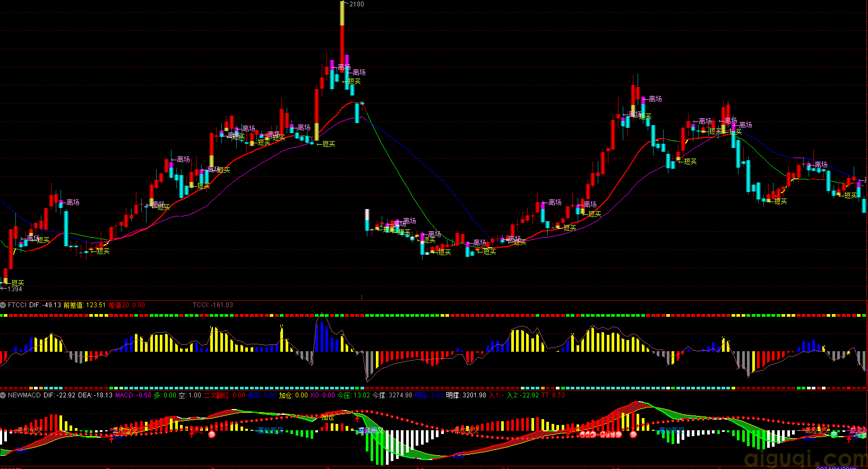Click the 今撑: 3274.98 readout

tap(392, 395)
